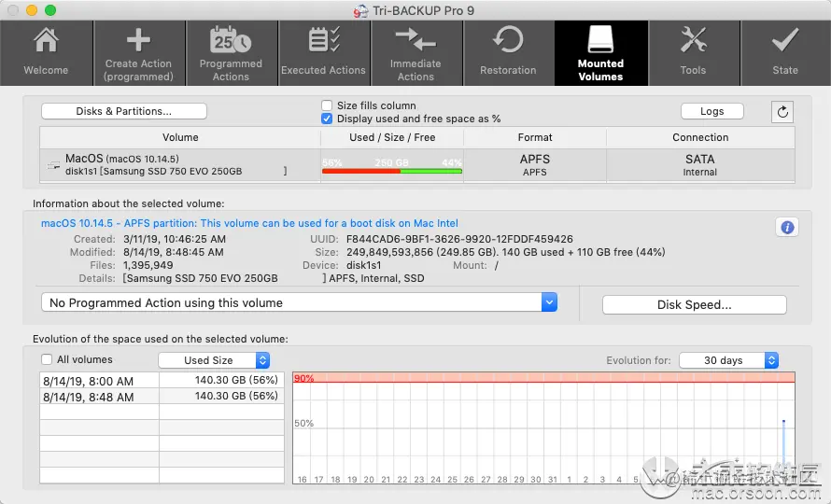Open the Tools wrench icon
This screenshot has height=504, width=831.
tap(693, 40)
